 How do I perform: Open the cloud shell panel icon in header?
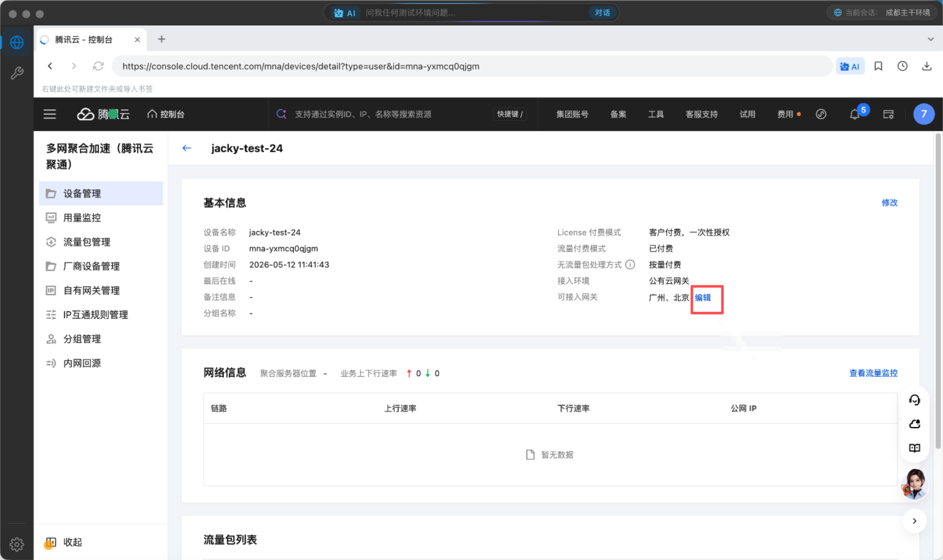(x=888, y=114)
